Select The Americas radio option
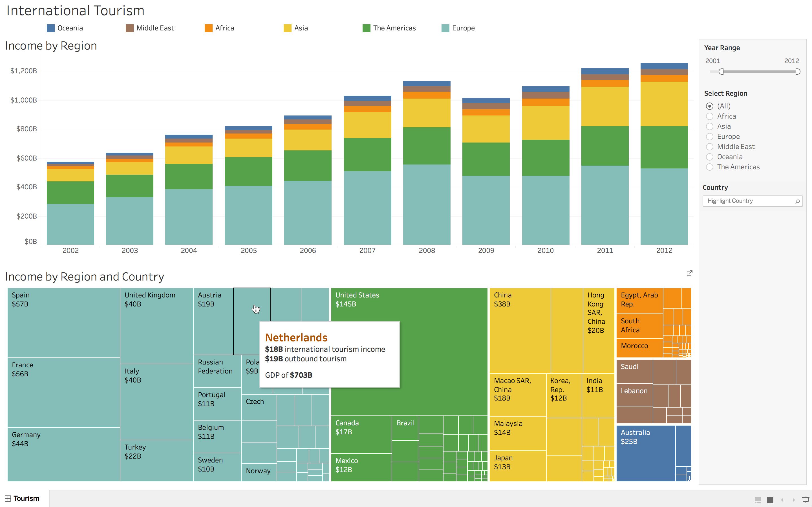812x507 pixels. (x=710, y=167)
